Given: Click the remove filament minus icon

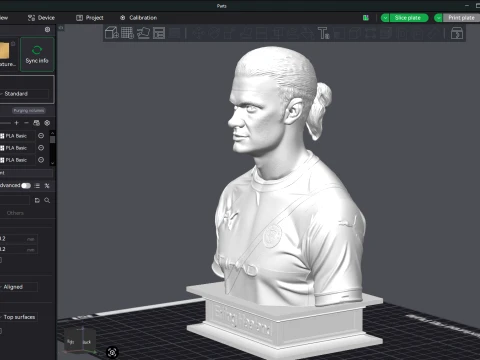Looking at the screenshot, I should coord(26,123).
